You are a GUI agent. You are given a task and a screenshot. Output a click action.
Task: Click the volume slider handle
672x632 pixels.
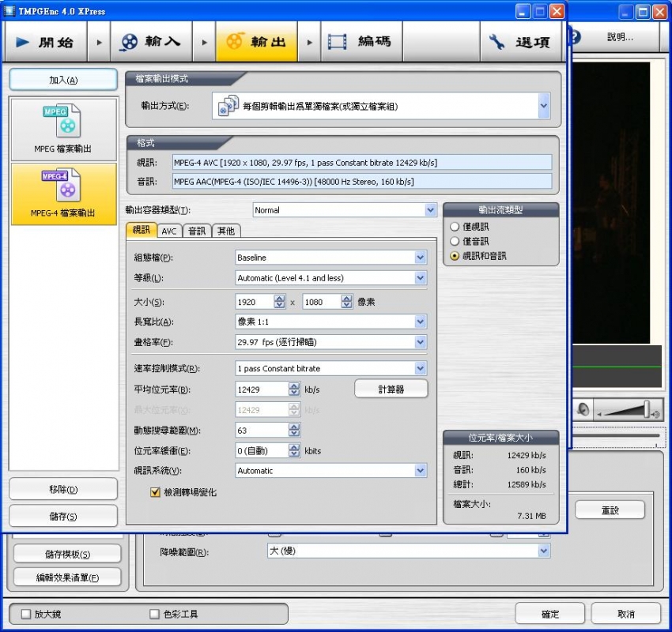click(647, 408)
